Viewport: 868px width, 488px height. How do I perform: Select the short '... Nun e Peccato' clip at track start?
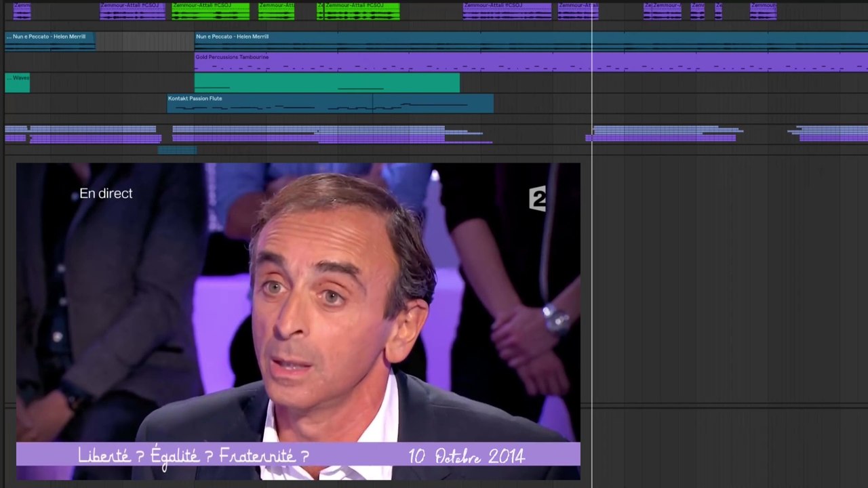[50, 41]
